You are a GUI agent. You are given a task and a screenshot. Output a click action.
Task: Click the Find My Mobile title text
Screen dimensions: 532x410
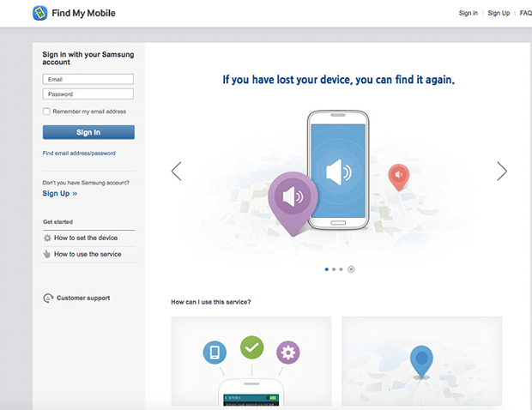point(83,13)
